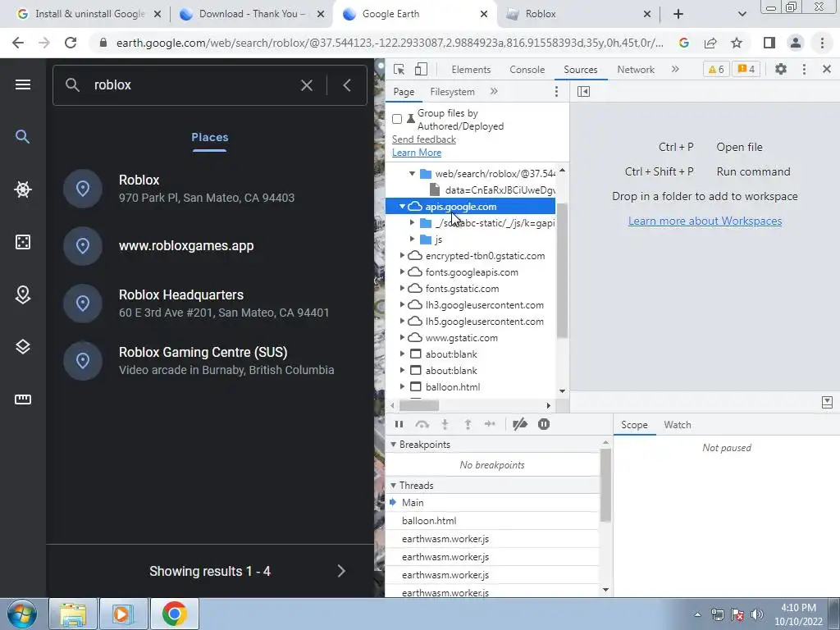Switch to the Console tab
The height and width of the screenshot is (630, 840).
click(527, 70)
